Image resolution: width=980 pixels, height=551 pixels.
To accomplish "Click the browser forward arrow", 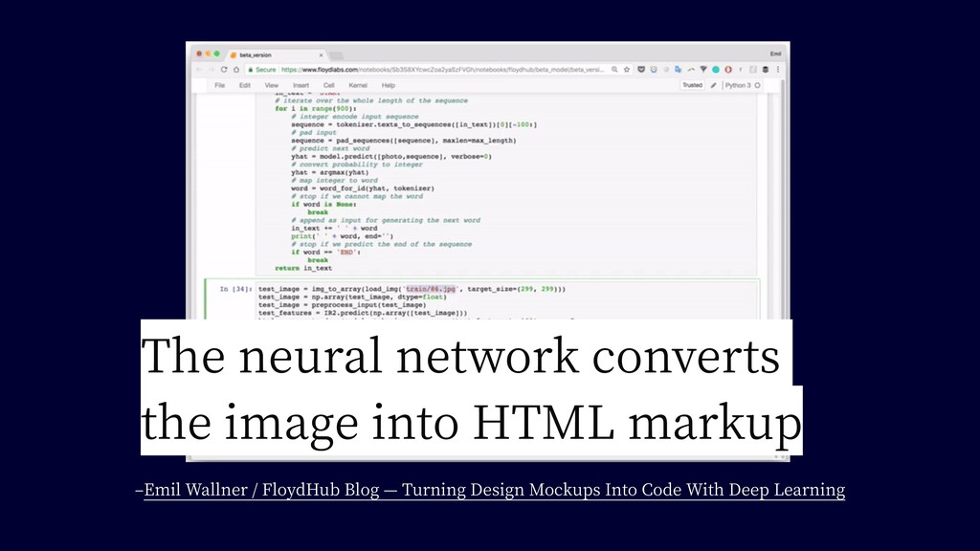I will (x=212, y=70).
